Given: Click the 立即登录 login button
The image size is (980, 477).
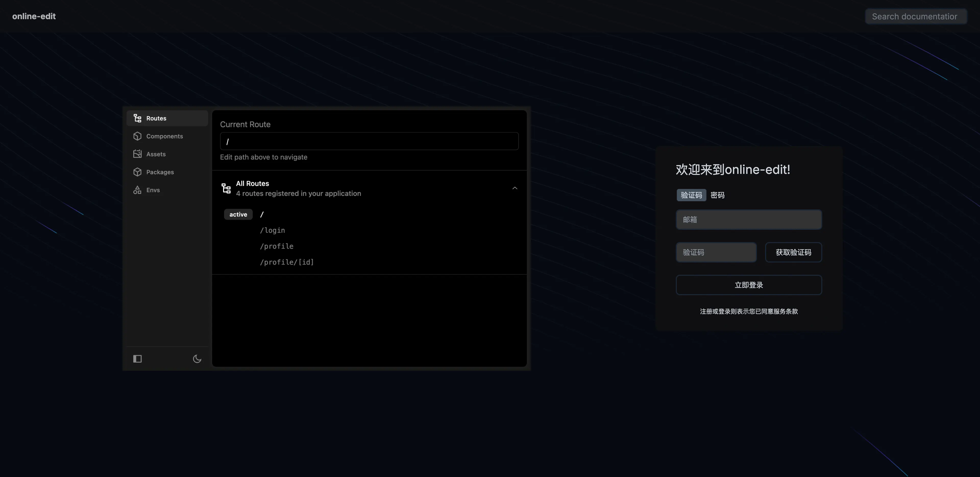Looking at the screenshot, I should tap(749, 285).
